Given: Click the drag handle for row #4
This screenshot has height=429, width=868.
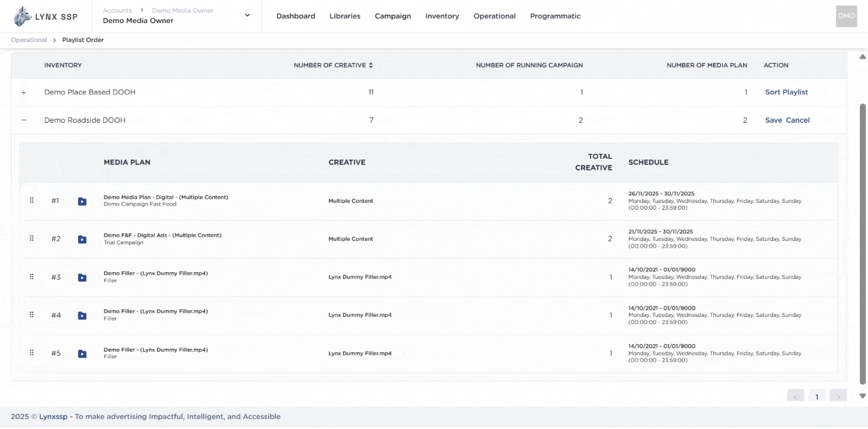Looking at the screenshot, I should (32, 315).
